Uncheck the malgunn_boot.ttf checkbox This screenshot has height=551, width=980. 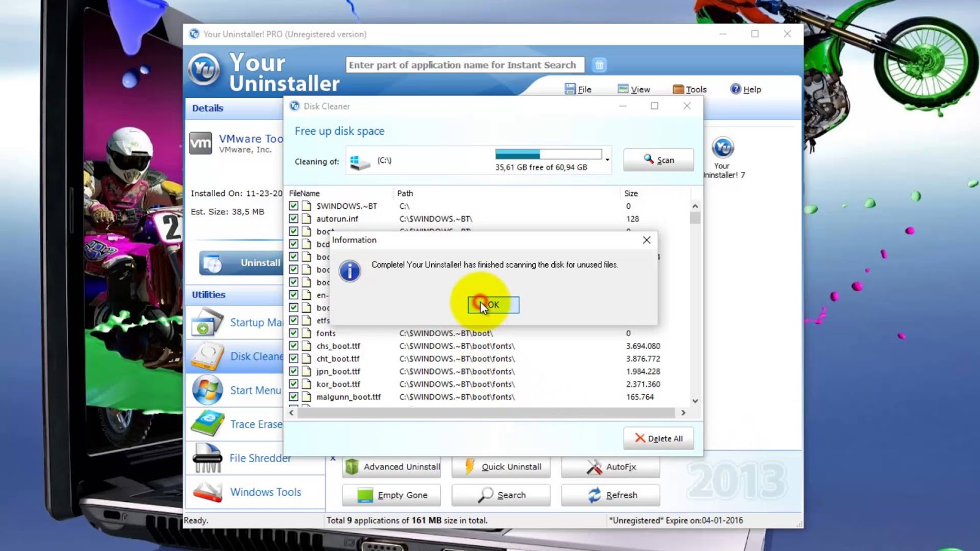(294, 397)
